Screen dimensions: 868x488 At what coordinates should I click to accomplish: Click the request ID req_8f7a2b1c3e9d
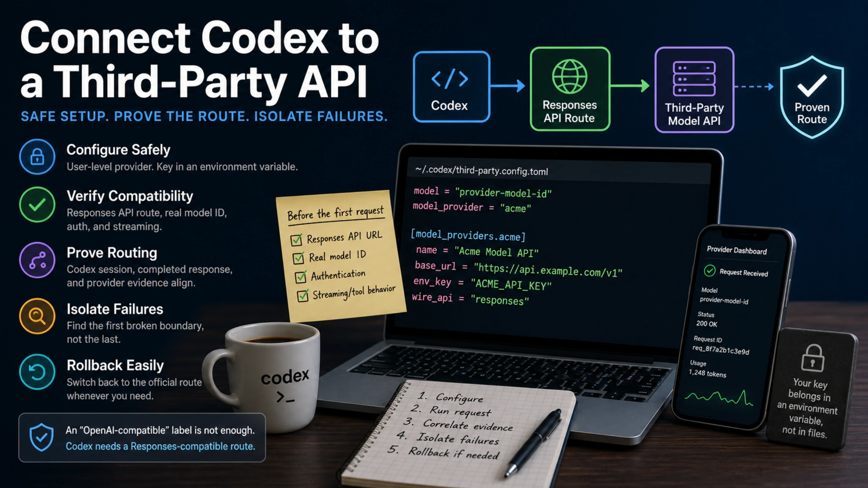click(721, 350)
